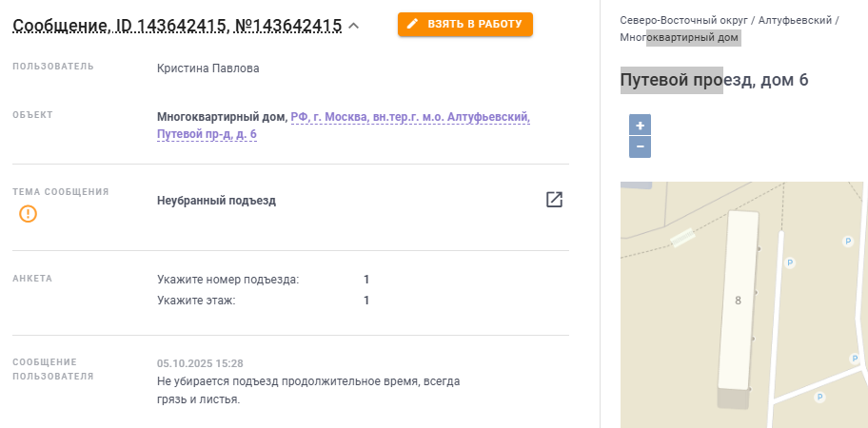The image size is (868, 428).
Task: Click the message title with ID 143642415
Action: point(177,26)
